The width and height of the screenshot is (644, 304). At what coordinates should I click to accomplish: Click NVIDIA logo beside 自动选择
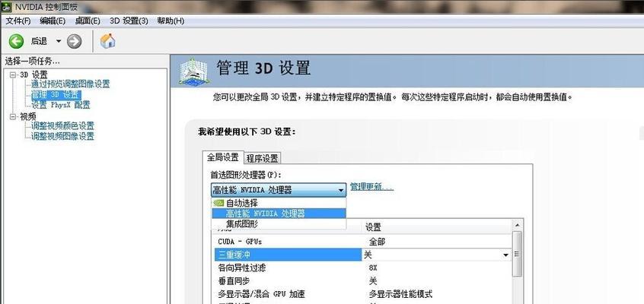point(219,203)
